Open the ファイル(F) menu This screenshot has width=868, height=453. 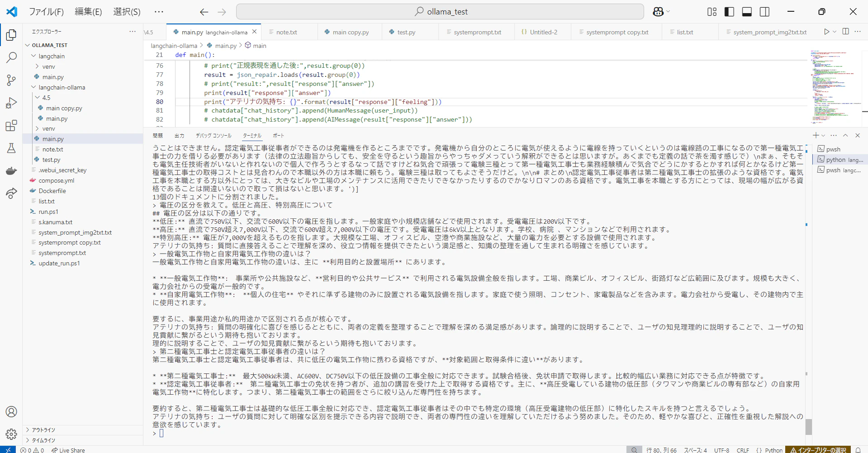(46, 12)
